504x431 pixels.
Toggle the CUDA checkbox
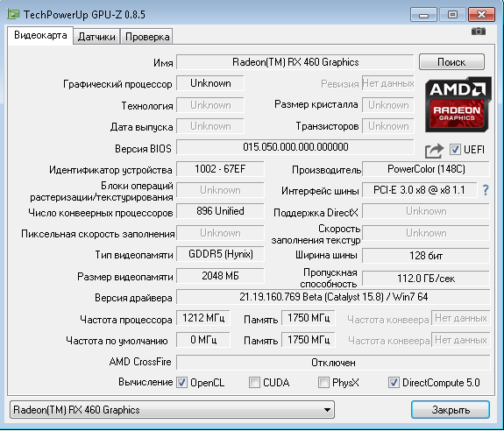pyautogui.click(x=254, y=383)
